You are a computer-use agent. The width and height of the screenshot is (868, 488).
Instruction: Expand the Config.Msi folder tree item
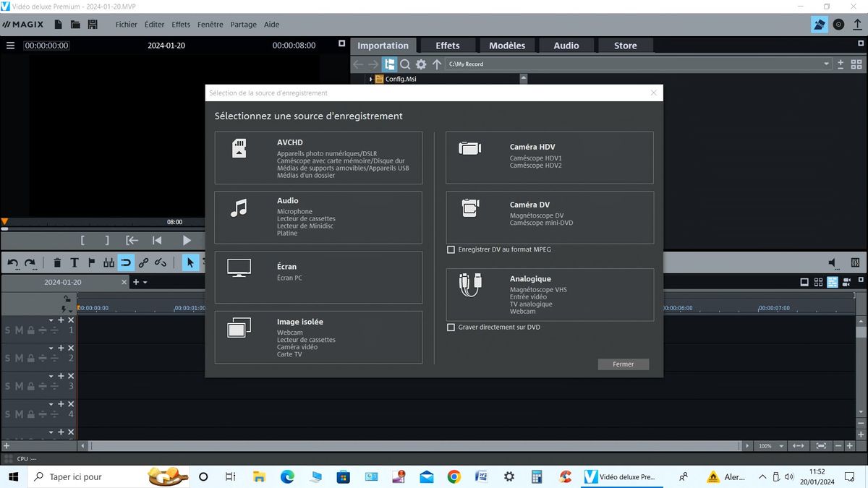pos(371,80)
